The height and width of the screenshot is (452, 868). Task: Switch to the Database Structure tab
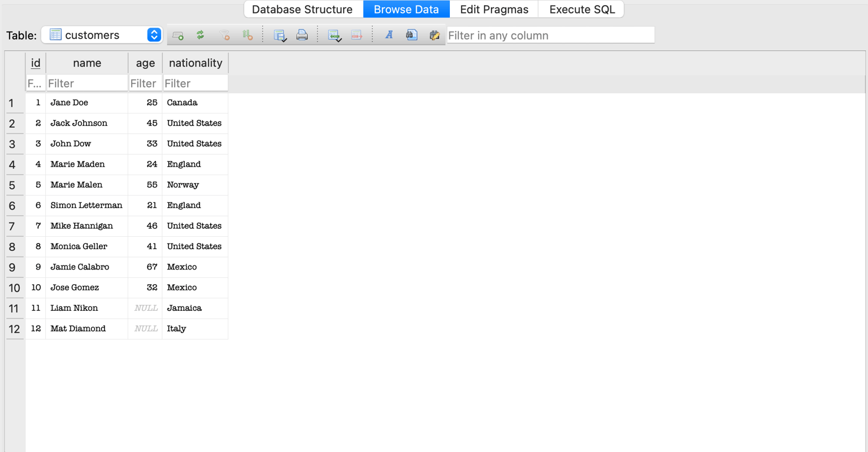coord(302,9)
